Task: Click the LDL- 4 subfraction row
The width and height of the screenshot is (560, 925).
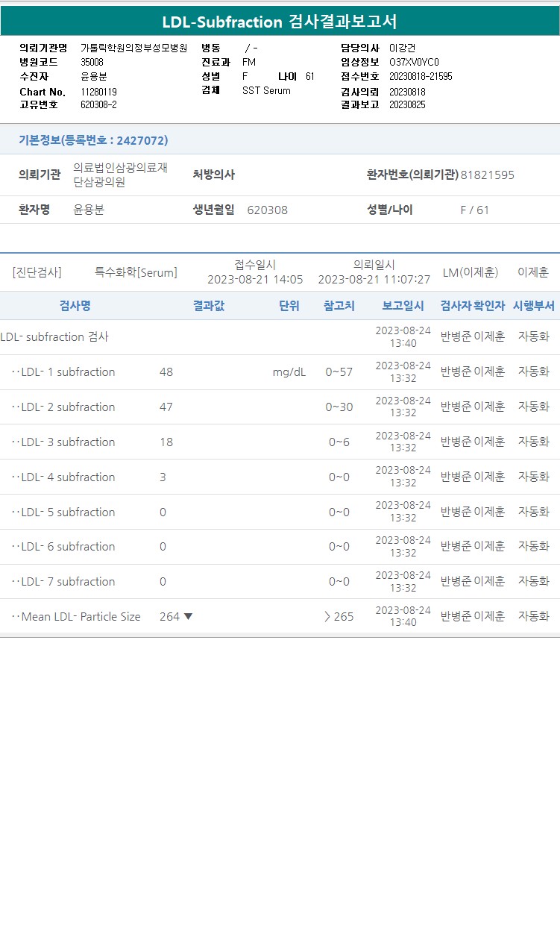Action: tap(68, 477)
